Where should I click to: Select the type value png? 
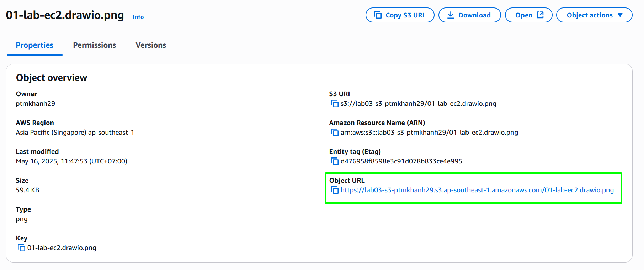click(x=22, y=219)
